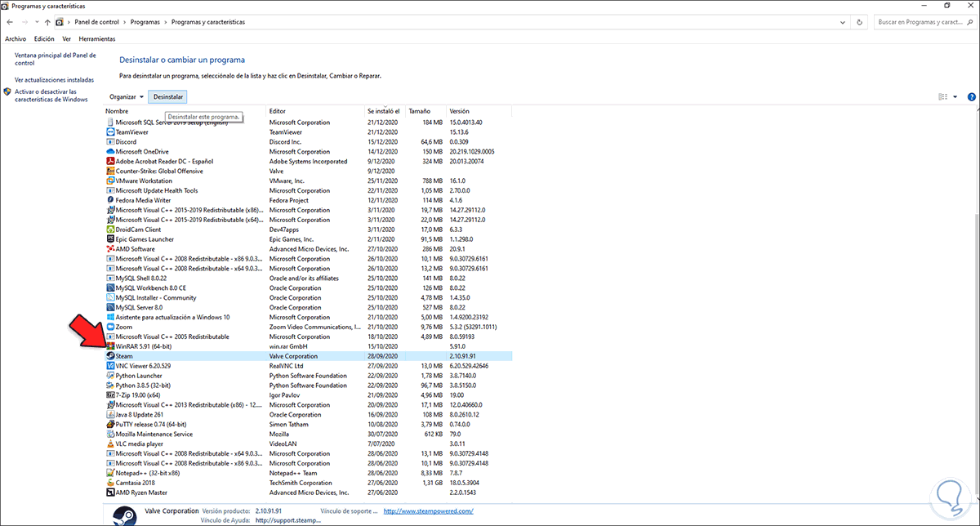This screenshot has width=980, height=526.
Task: Open the Organizar dropdown
Action: 127,96
